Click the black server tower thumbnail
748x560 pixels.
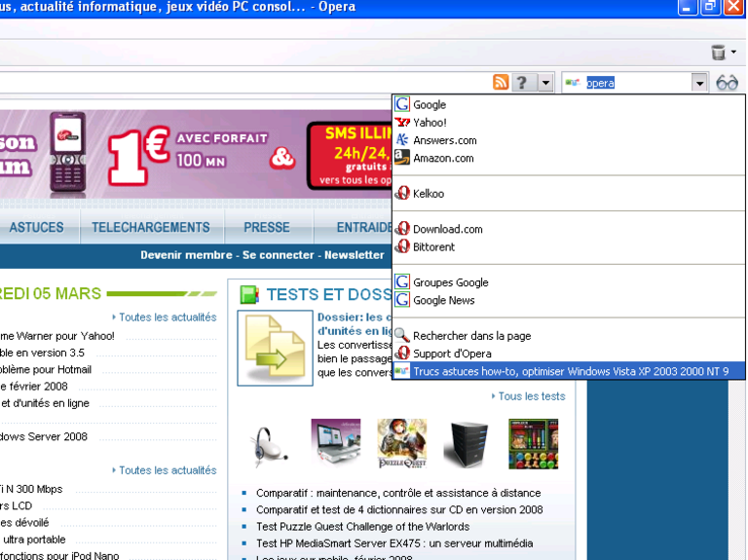(467, 444)
